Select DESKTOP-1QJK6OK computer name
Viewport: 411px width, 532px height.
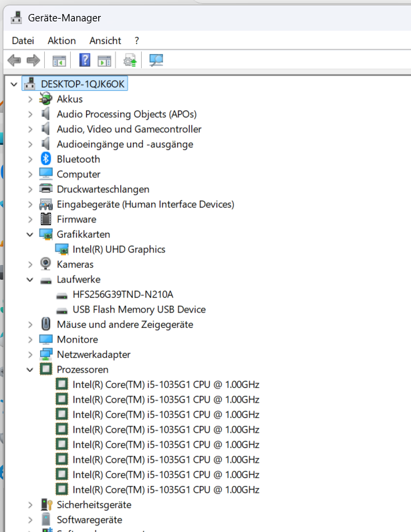point(83,84)
